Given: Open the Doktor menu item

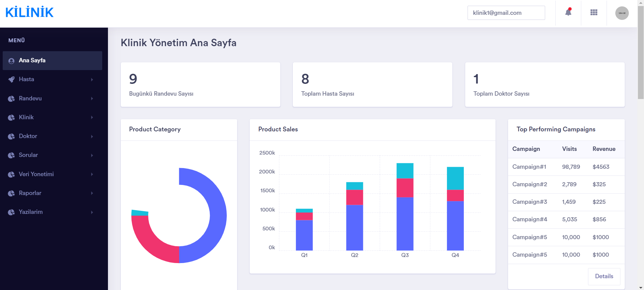Looking at the screenshot, I should (52, 136).
